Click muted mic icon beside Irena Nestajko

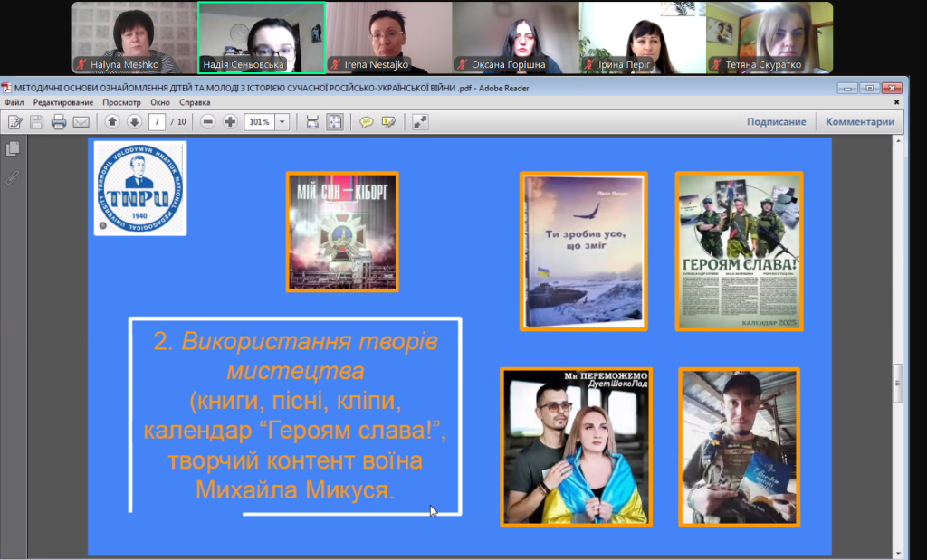pyautogui.click(x=335, y=64)
